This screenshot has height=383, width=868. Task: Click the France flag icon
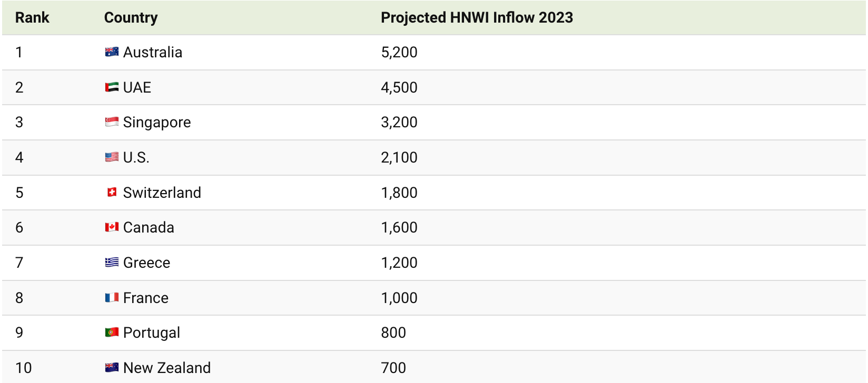[112, 298]
